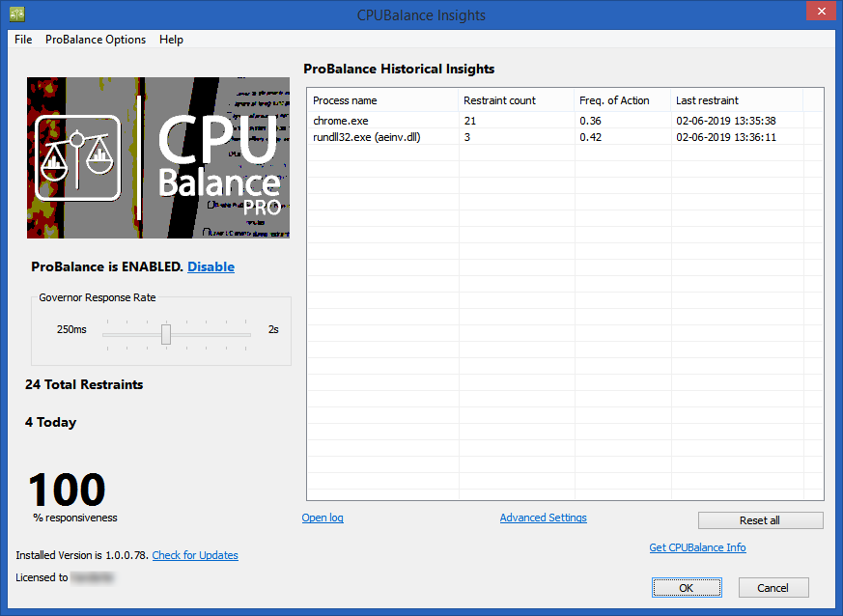Close the CPUBalance Insights window
The width and height of the screenshot is (843, 616).
[821, 11]
